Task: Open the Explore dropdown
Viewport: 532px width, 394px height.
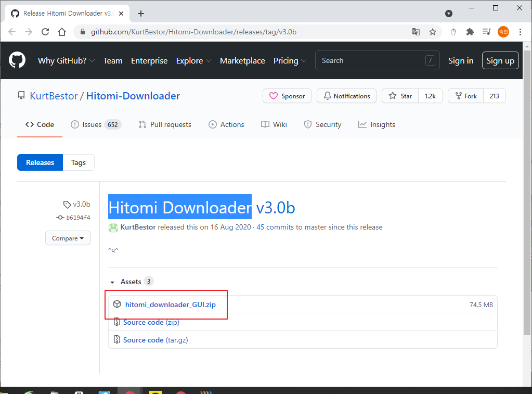Action: pyautogui.click(x=193, y=60)
